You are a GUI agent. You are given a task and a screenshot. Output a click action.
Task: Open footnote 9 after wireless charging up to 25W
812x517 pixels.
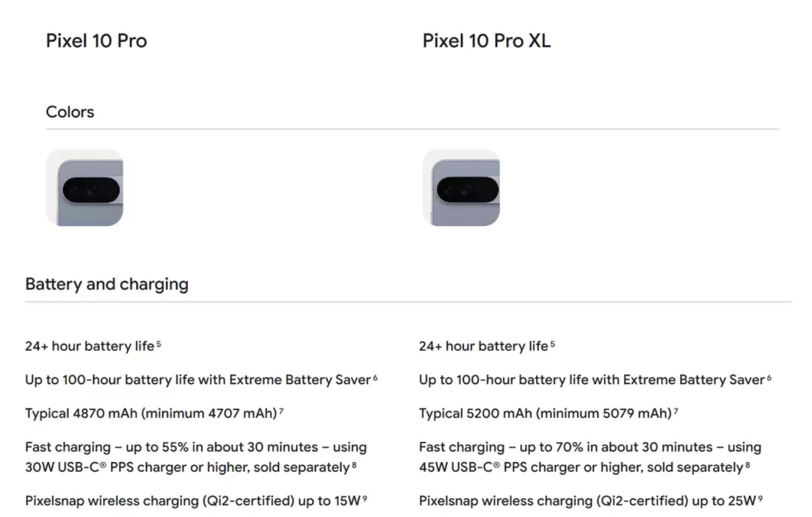761,498
